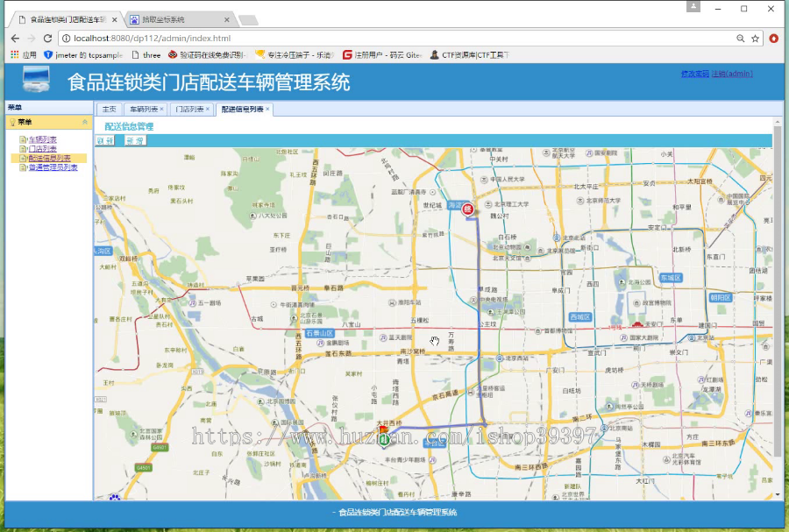Click the red 天安门 landmark icon on the map
The image size is (789, 532).
pos(637,323)
